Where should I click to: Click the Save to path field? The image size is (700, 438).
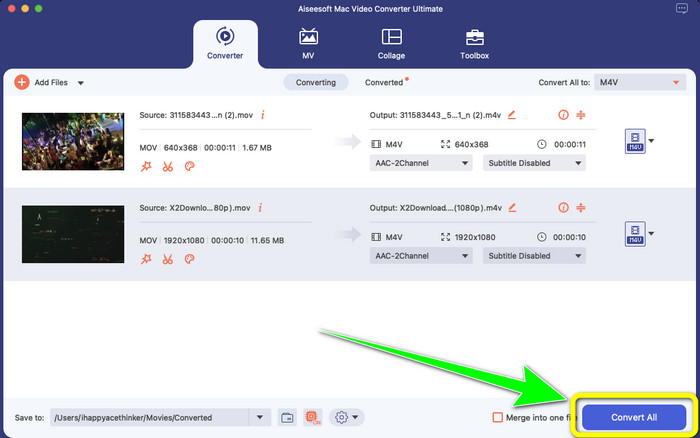point(150,417)
